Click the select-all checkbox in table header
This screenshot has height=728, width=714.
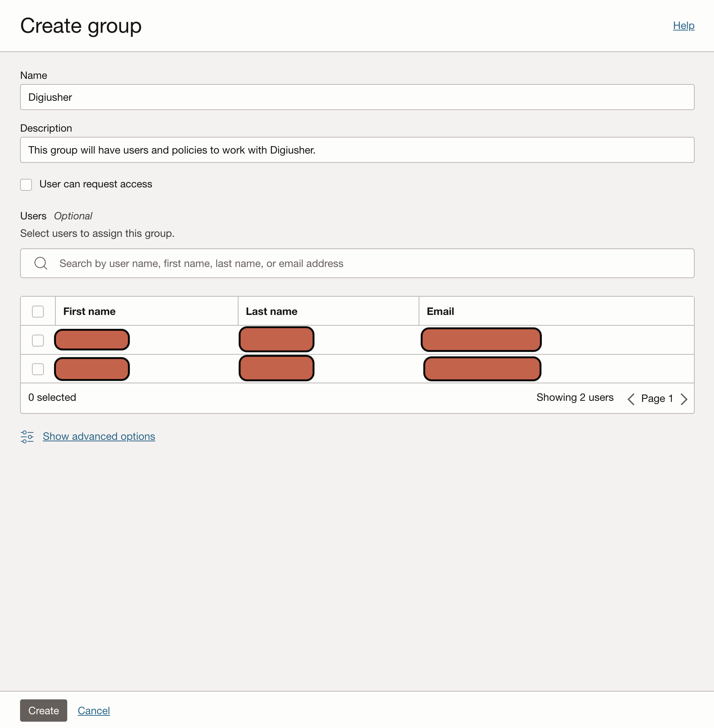(38, 311)
